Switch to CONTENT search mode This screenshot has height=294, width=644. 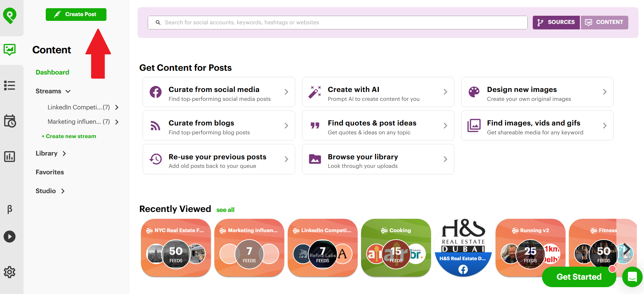(x=604, y=23)
